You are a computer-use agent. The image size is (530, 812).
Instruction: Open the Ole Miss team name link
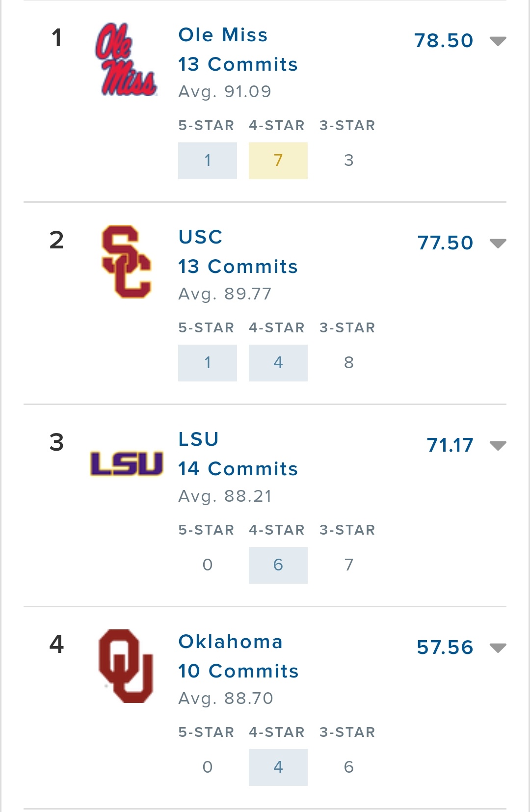click(x=223, y=35)
